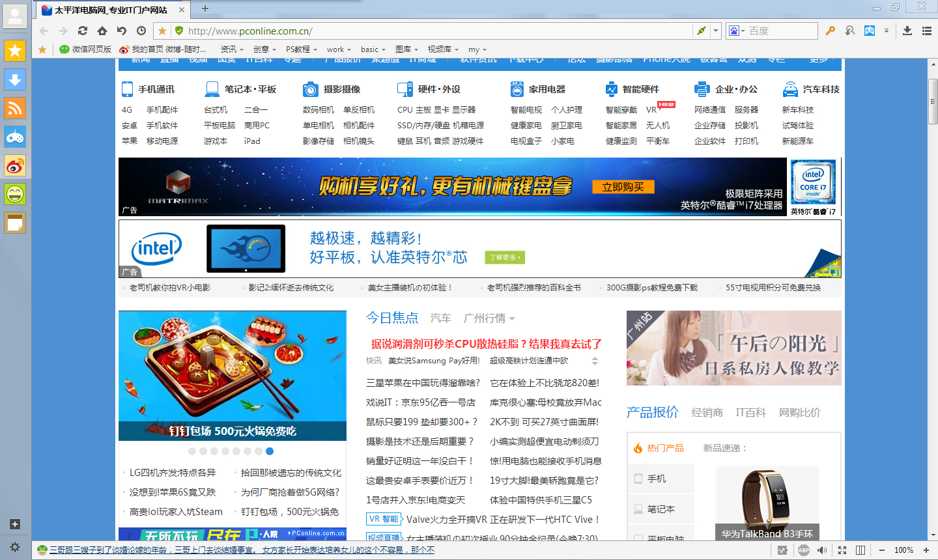This screenshot has height=560, width=938.
Task: Enter fullscreen mode from the status bar
Action: (842, 550)
